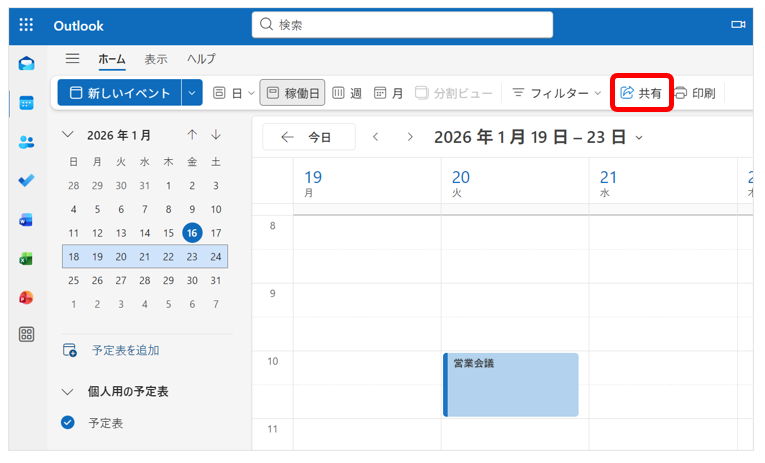Click the 2026年1月 month title

point(119,135)
